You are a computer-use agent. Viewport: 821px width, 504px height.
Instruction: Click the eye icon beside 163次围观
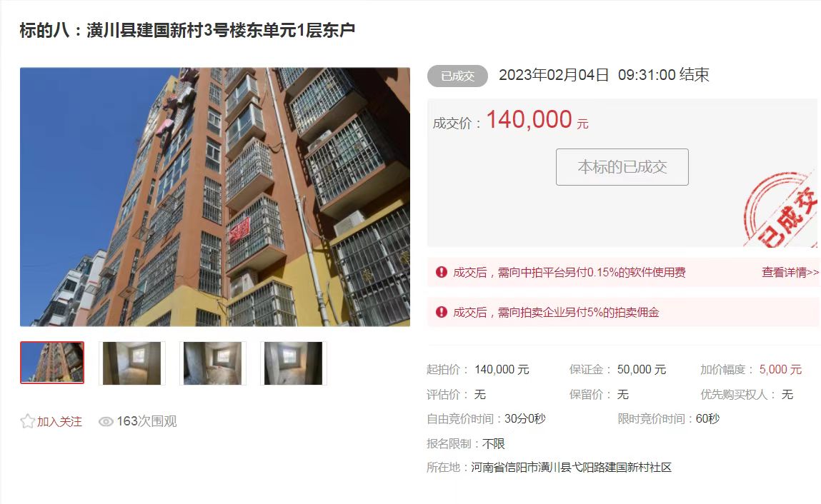click(x=106, y=421)
